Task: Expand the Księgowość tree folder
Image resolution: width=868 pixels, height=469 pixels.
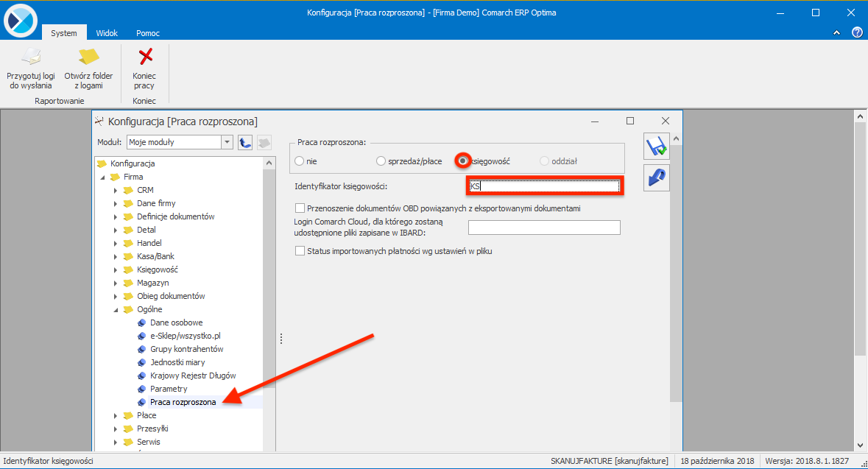Action: click(116, 269)
